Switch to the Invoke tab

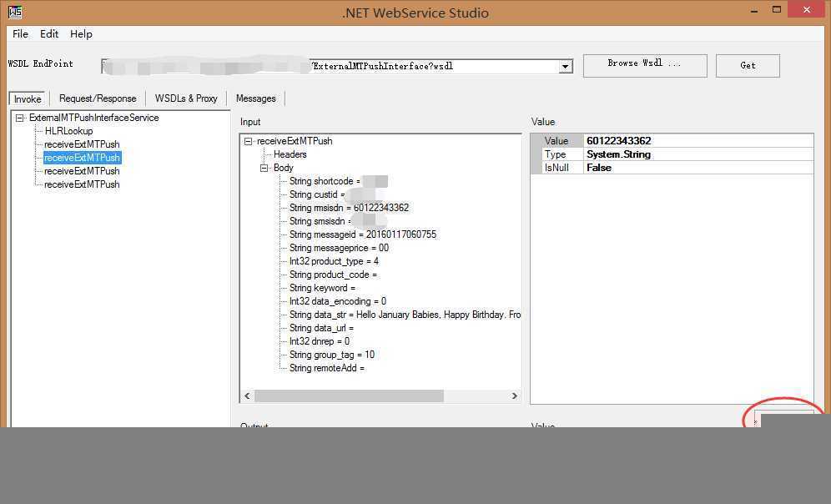[28, 99]
